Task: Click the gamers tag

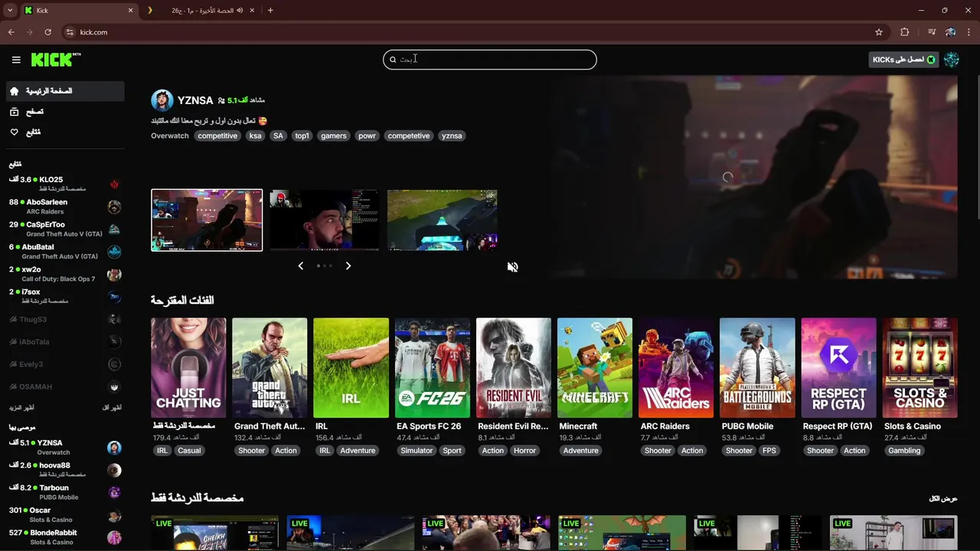Action: [x=334, y=135]
